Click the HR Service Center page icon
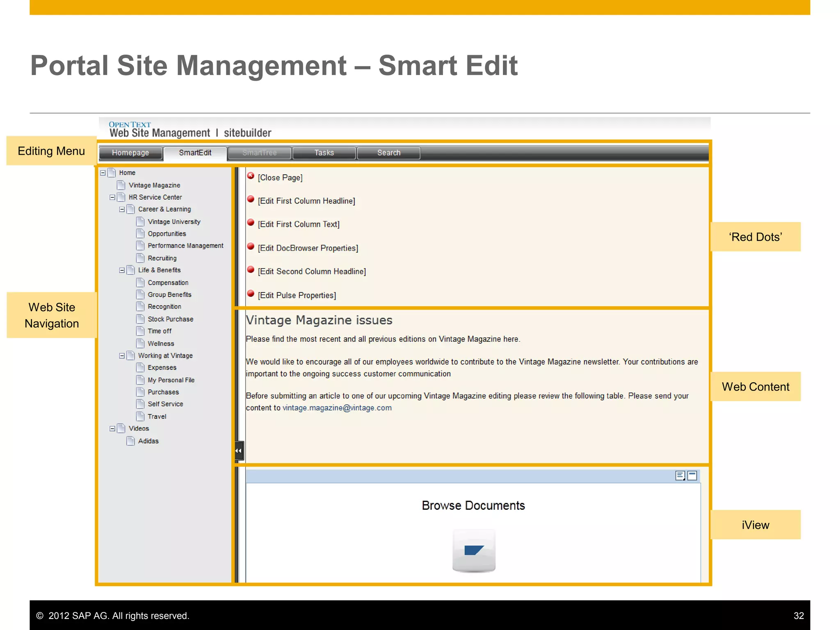 coord(121,197)
